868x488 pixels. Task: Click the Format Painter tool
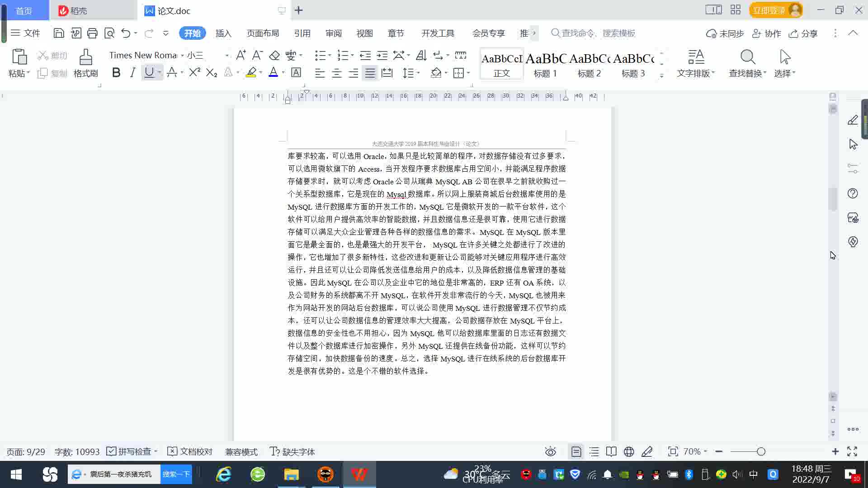85,63
